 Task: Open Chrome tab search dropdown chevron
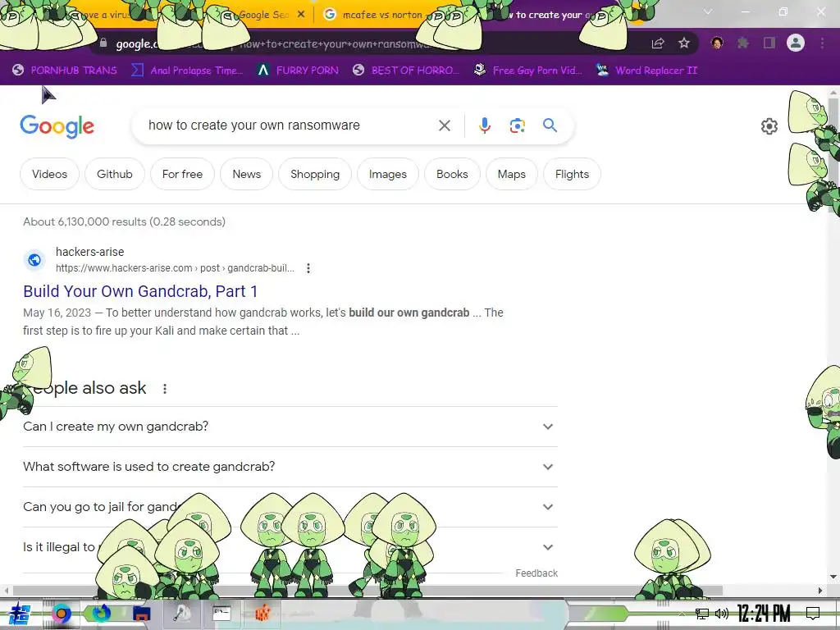[x=708, y=11]
